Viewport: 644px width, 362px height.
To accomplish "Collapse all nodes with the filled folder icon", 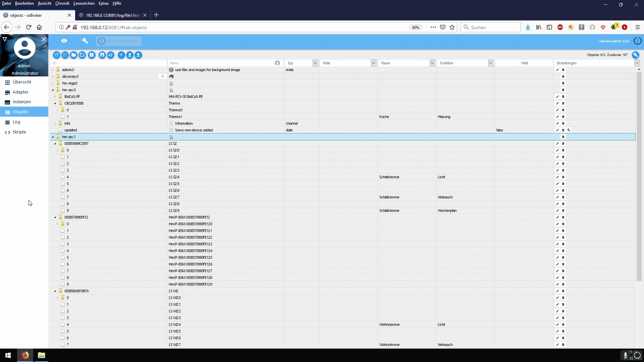I will (x=73, y=55).
